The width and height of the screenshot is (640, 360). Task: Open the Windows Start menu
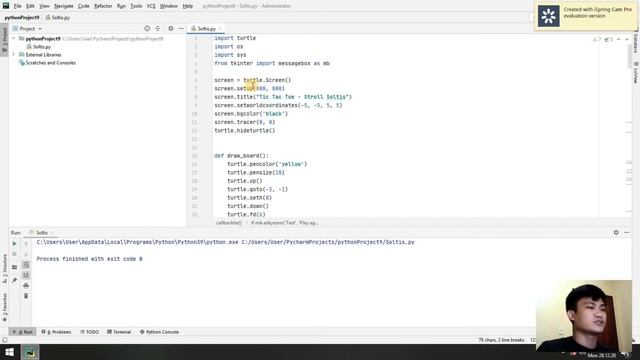[x=9, y=352]
